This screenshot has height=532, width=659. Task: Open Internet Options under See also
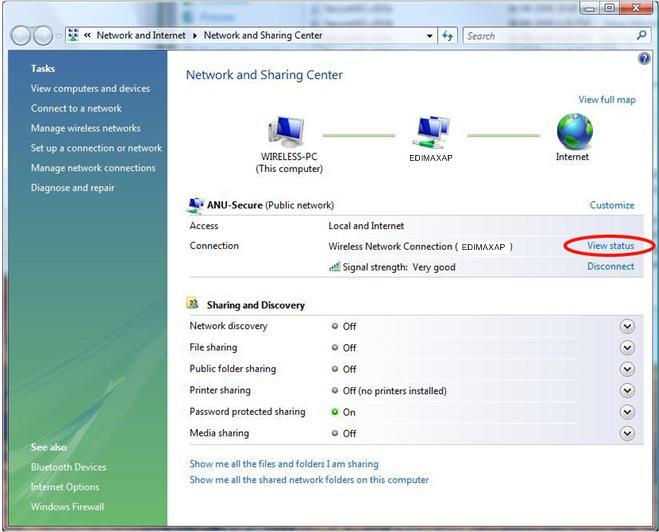click(65, 487)
